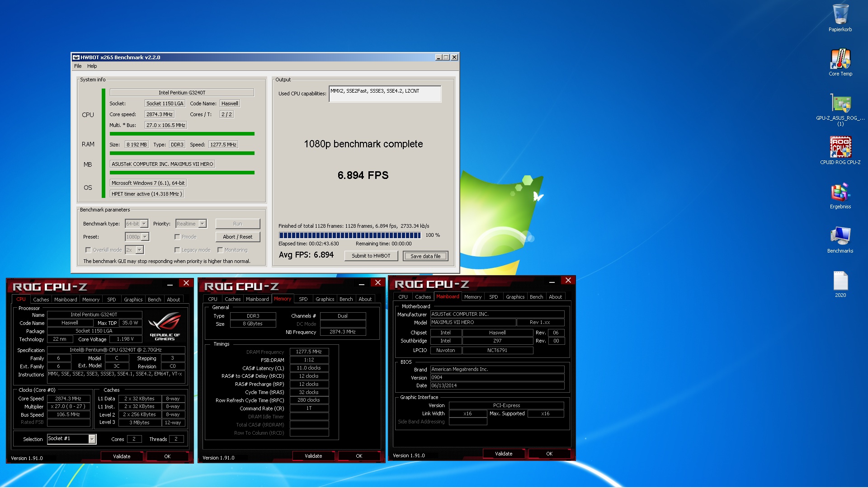Minimize the HWBOT x265 Benchmark window
The height and width of the screenshot is (488, 868).
point(438,57)
